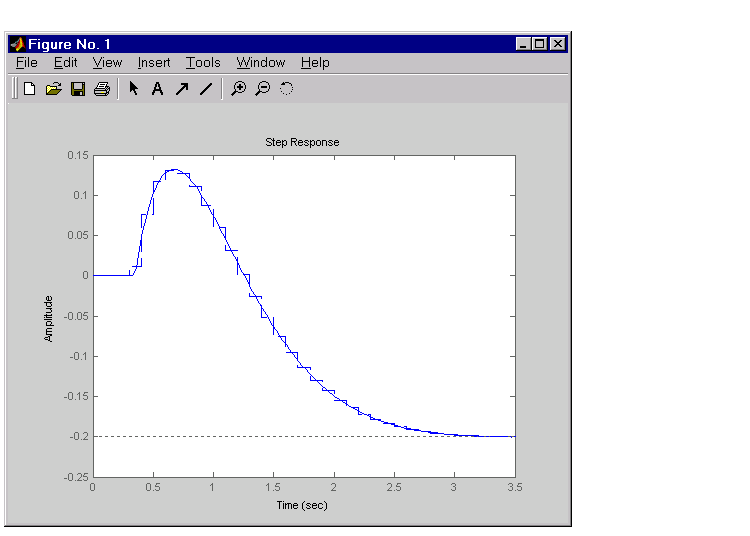Select the 'Step Response' plot title
750x536 pixels.
(302, 142)
